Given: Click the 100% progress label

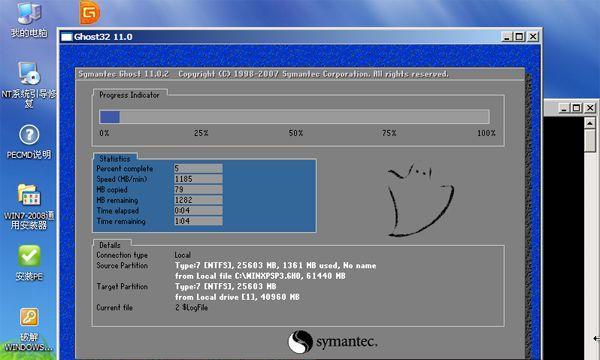Looking at the screenshot, I should coord(486,133).
